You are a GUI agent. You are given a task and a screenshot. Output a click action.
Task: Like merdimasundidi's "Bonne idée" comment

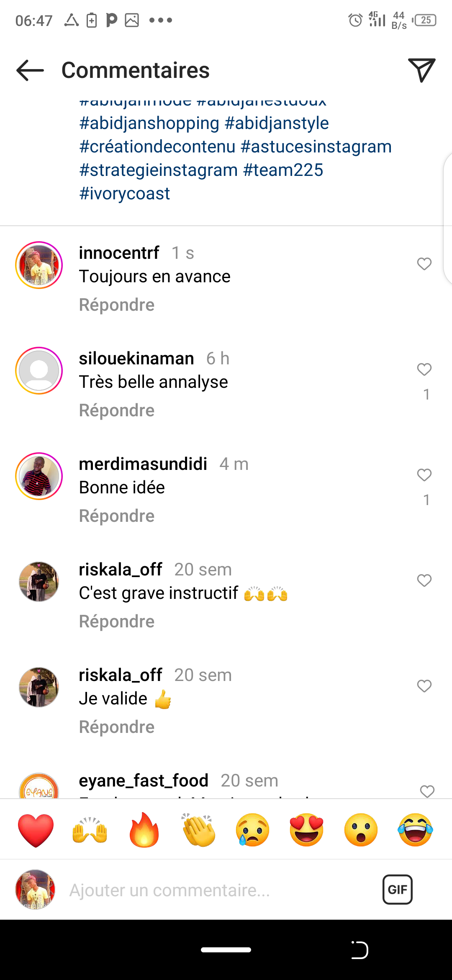coord(424,475)
